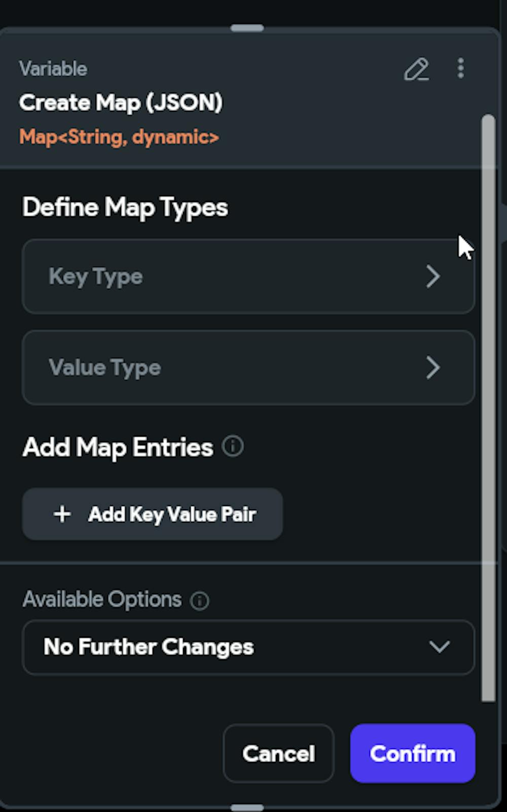This screenshot has width=507, height=812.
Task: Click info icon beside Add Map Entries
Action: click(233, 446)
